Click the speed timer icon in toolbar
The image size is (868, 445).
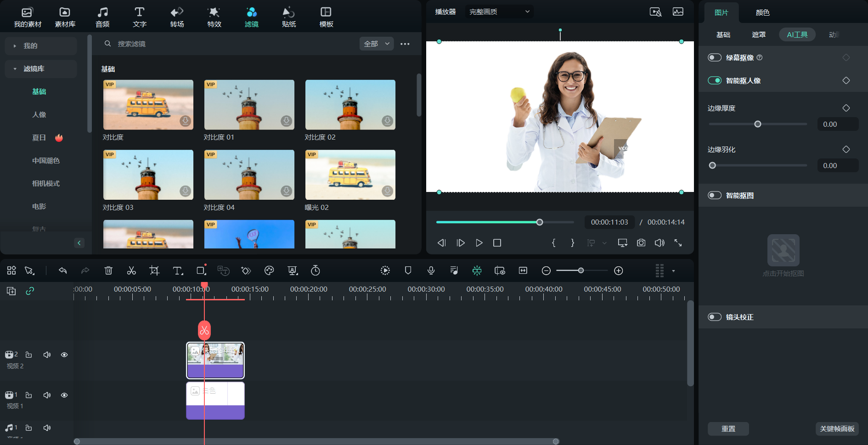316,270
